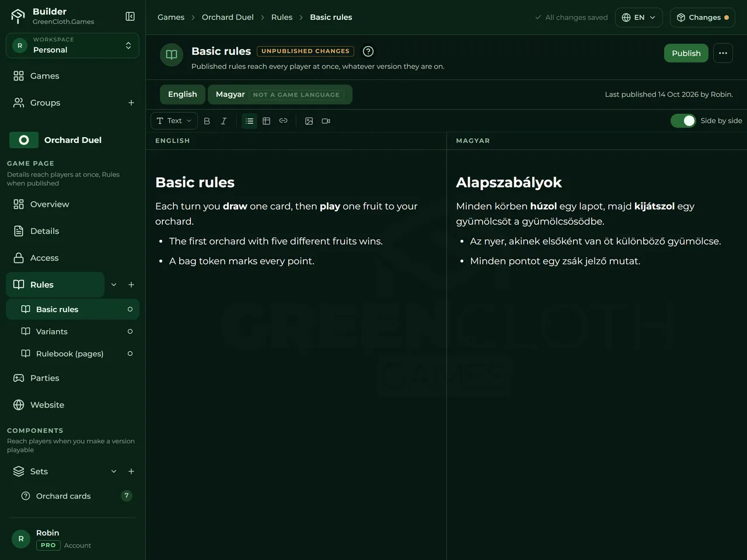Collapse the sidebar panel icon
747x560 pixels.
tap(130, 16)
